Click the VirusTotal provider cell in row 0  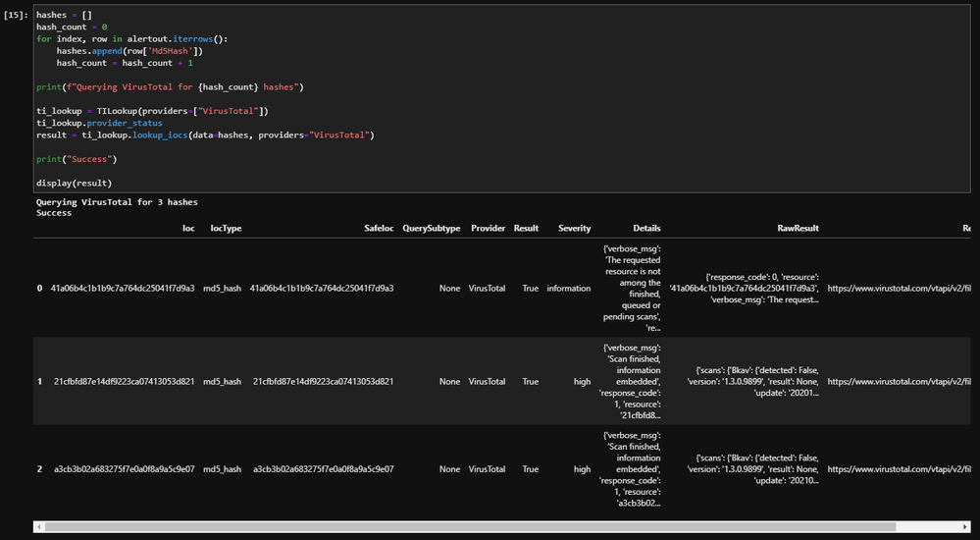click(x=487, y=289)
